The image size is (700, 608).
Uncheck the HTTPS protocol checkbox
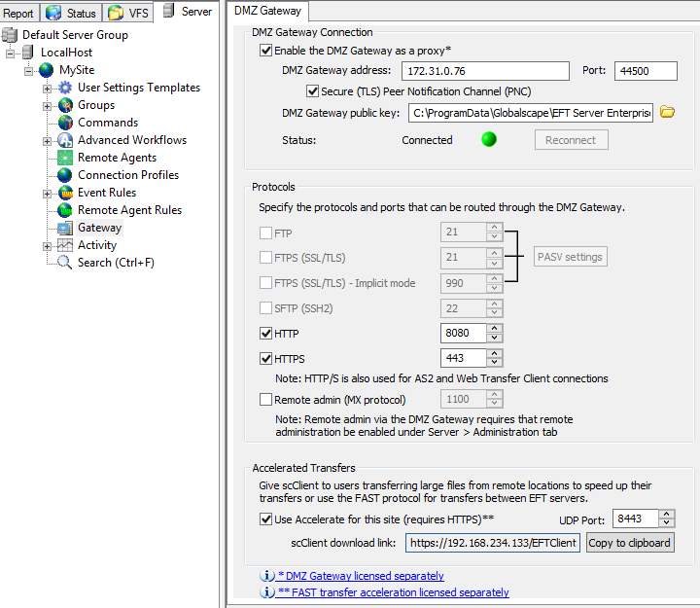pos(266,359)
